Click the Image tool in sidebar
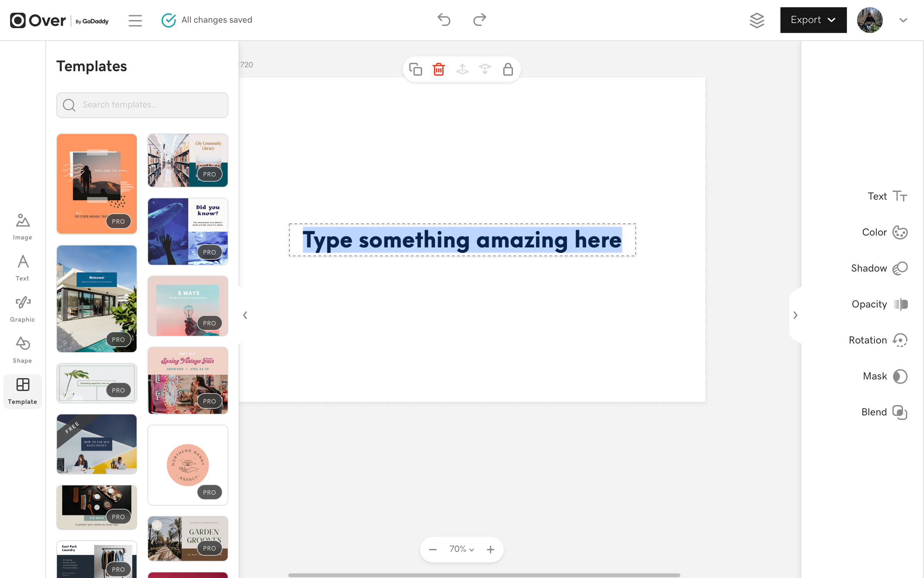 tap(23, 226)
